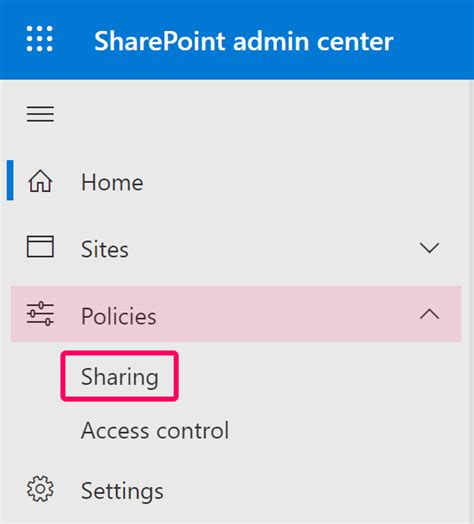Collapse the Policies section using its chevron
Image resolution: width=474 pixels, height=524 pixels.
click(x=429, y=314)
